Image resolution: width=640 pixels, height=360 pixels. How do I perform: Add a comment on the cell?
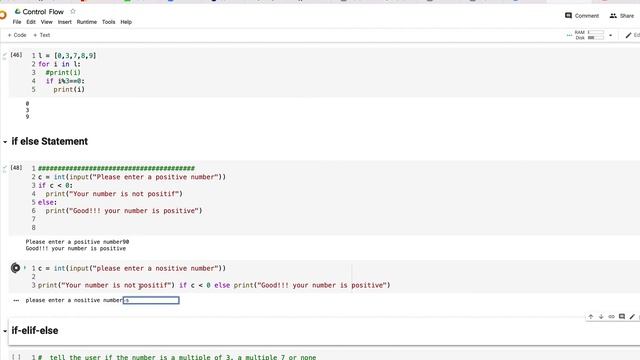point(622,317)
